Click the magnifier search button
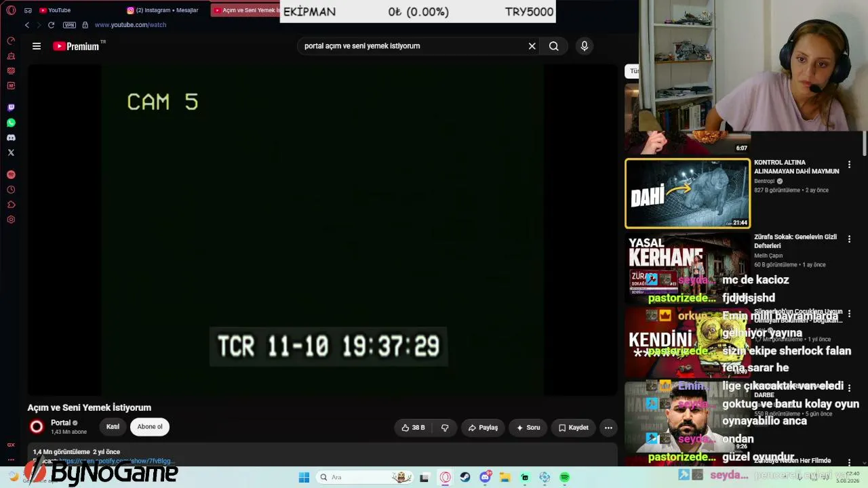Image resolution: width=868 pixels, height=488 pixels. [554, 46]
